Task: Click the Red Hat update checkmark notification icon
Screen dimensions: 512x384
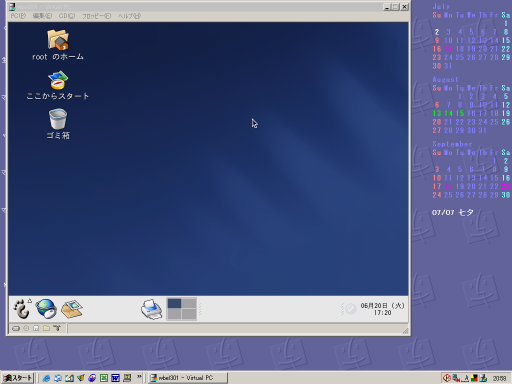Action: pos(350,309)
